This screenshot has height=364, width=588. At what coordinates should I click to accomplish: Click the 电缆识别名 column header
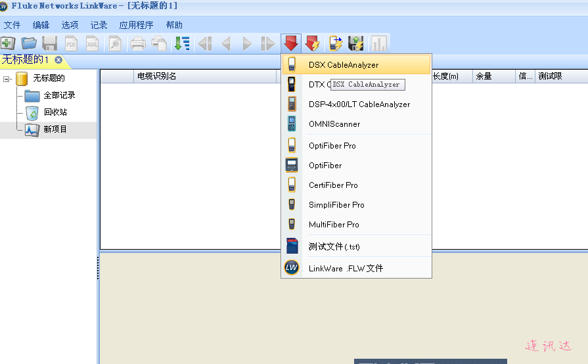(156, 76)
